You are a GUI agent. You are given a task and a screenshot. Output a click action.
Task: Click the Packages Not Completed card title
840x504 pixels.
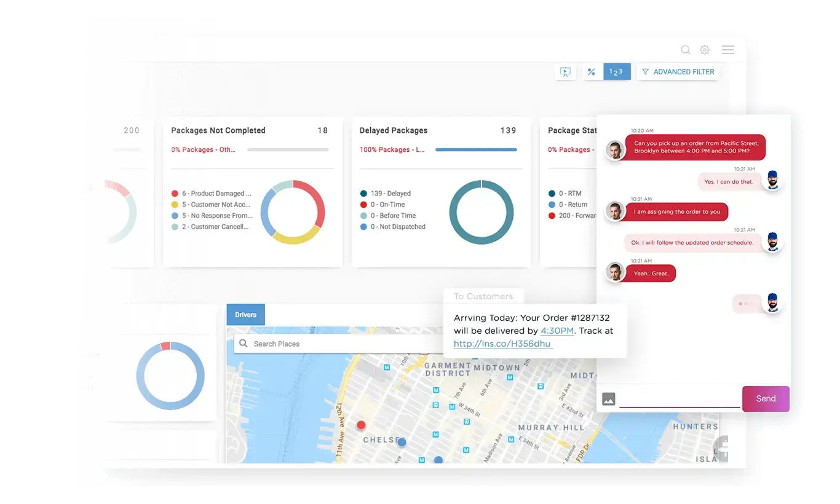tap(218, 130)
